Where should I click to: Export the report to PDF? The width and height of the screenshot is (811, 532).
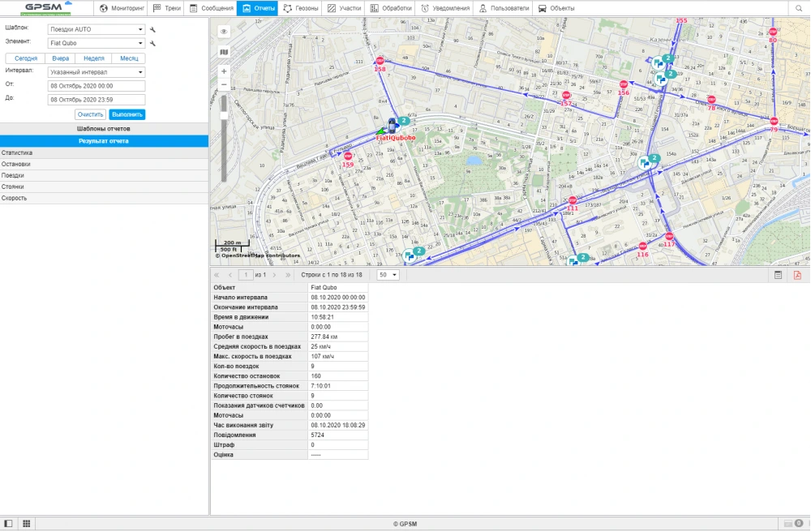pyautogui.click(x=797, y=275)
